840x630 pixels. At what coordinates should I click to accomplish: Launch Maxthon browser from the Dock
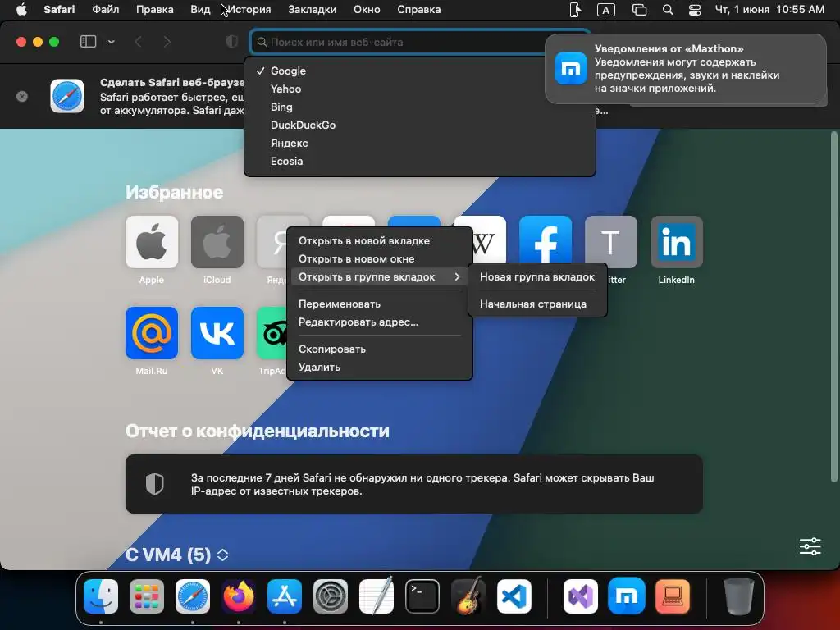click(626, 596)
